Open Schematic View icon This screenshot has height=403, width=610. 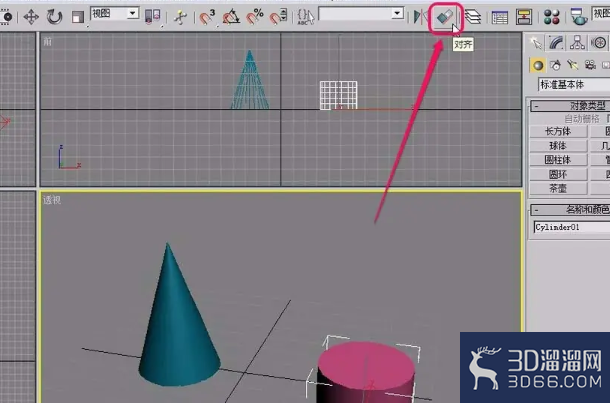tap(524, 17)
